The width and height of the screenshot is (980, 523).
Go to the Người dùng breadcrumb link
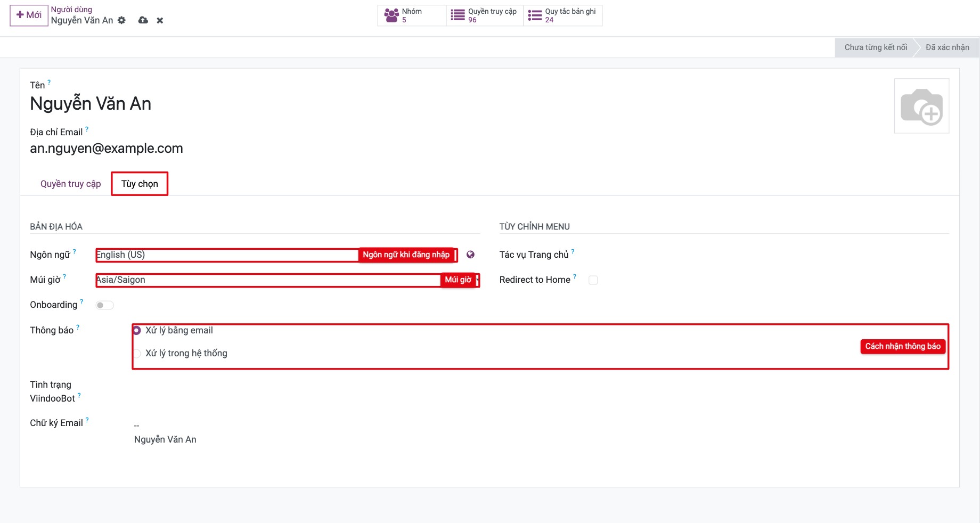point(71,10)
